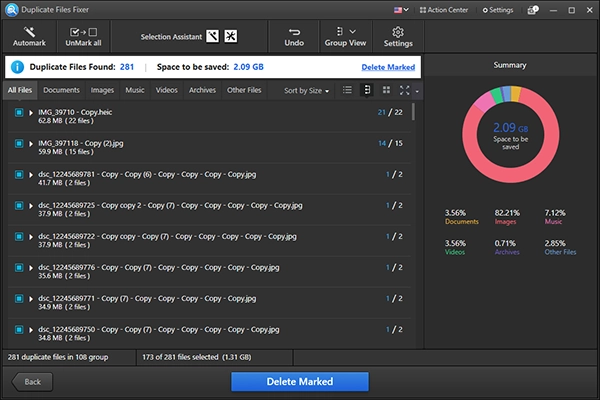The height and width of the screenshot is (400, 600).
Task: Toggle checkbox for dsc_12245689781 group
Action: point(19,174)
